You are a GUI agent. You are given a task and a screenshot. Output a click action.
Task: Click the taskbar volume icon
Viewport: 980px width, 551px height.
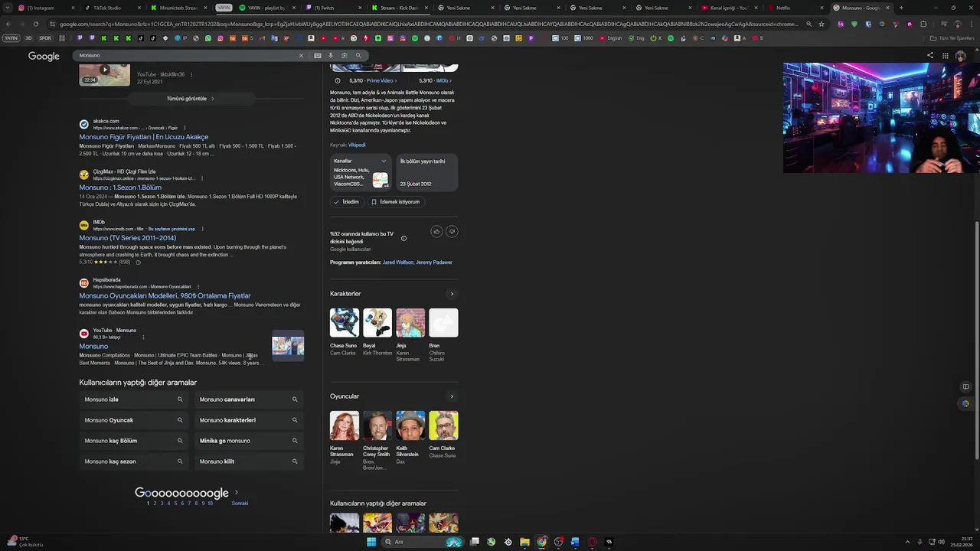941,542
